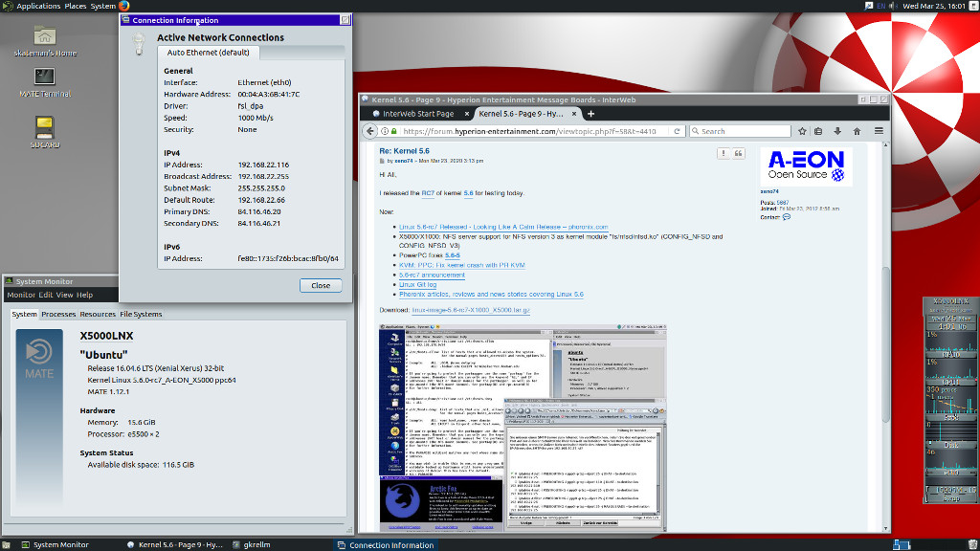Go to browser home page
980x551 pixels.
pos(857,131)
